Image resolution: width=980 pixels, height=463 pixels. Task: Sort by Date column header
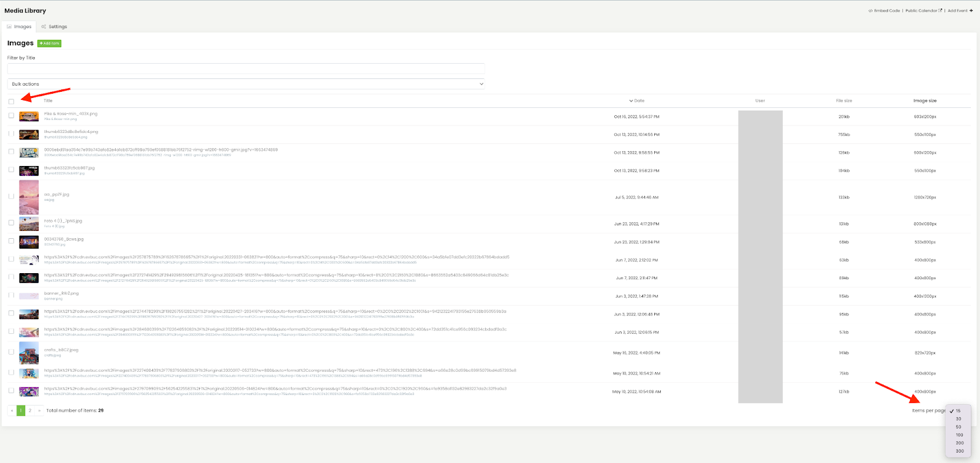coord(637,100)
